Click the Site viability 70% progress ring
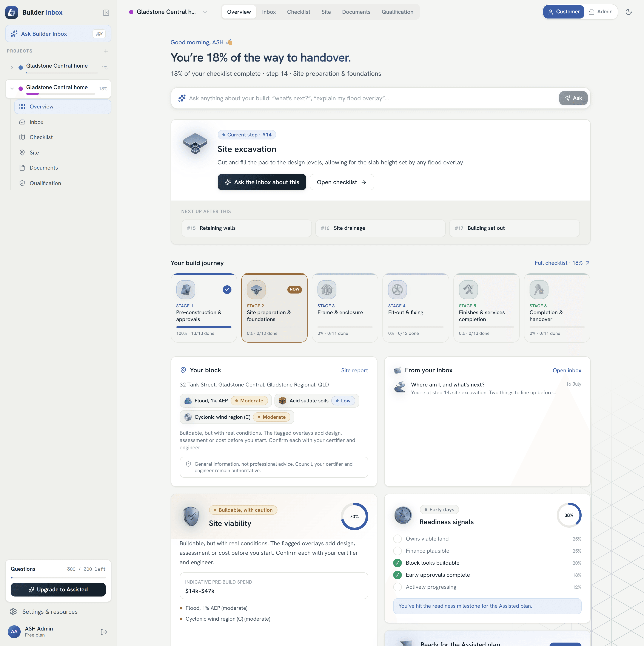 click(354, 517)
